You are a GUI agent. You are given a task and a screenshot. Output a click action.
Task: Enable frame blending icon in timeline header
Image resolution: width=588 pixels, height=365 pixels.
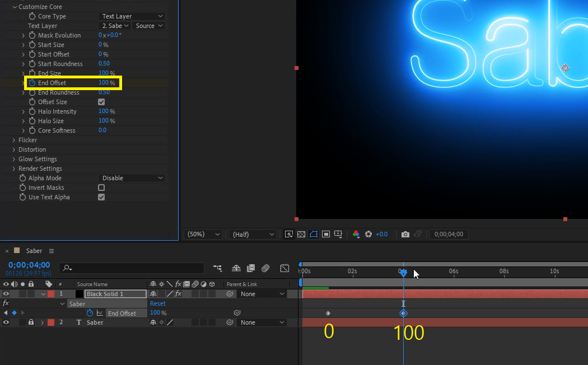(x=251, y=268)
